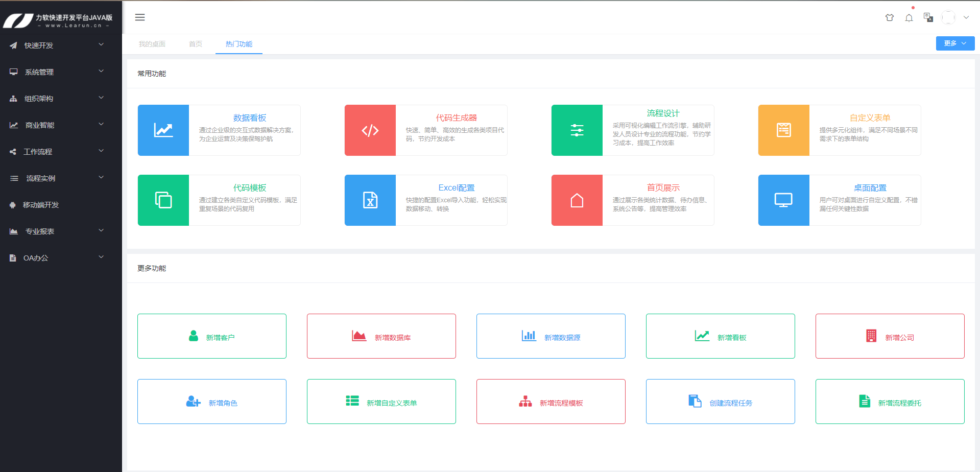This screenshot has height=472, width=980.
Task: Click the 新增看板 button
Action: (721, 336)
